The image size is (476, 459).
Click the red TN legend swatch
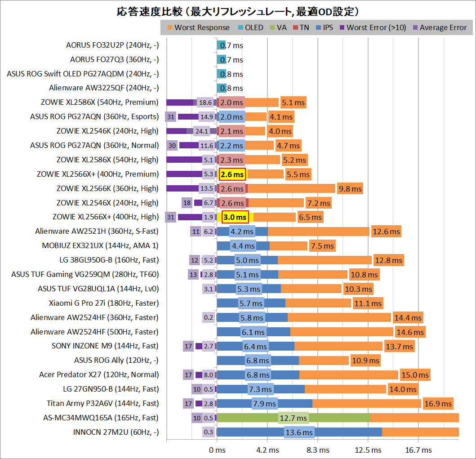[295, 27]
